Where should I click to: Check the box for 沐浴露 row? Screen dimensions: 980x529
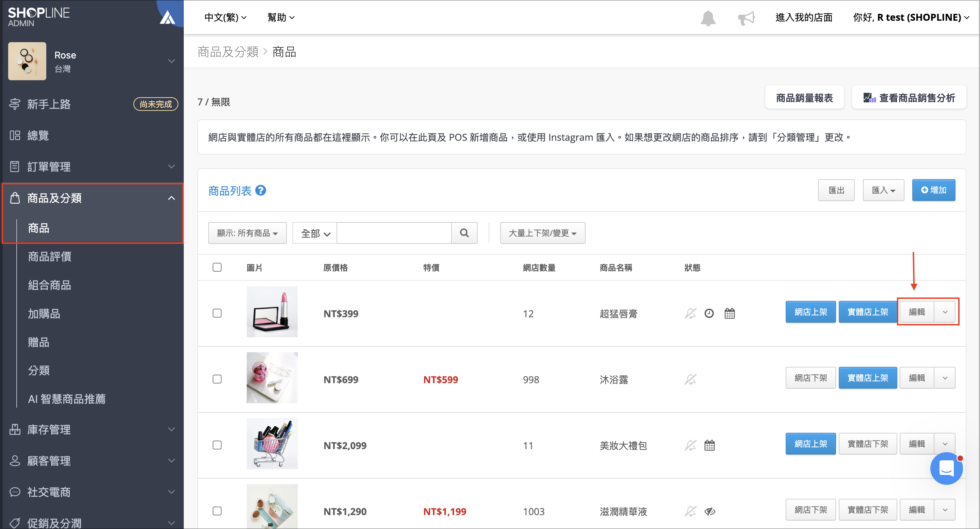click(217, 379)
